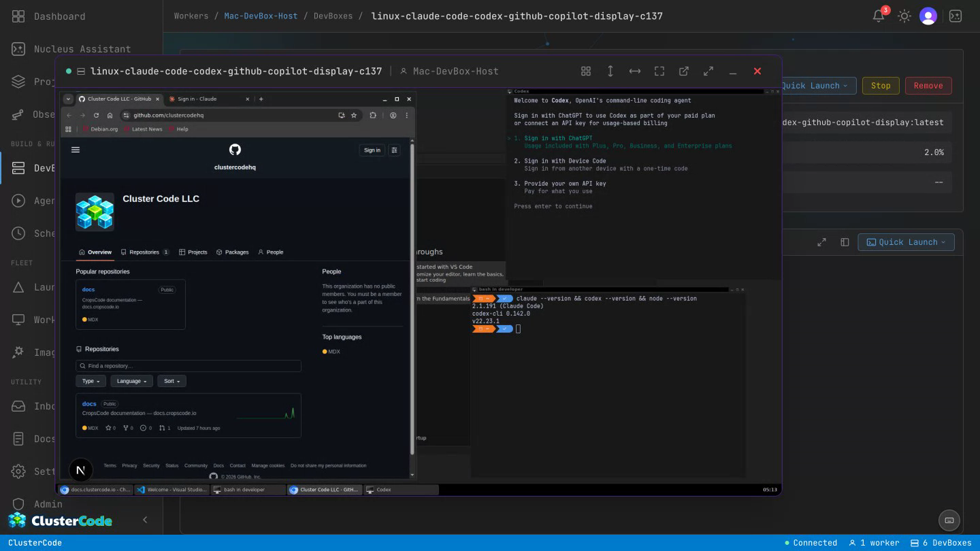Image resolution: width=980 pixels, height=551 pixels.
Task: Open a new Chrome tab with plus button
Action: [x=261, y=99]
